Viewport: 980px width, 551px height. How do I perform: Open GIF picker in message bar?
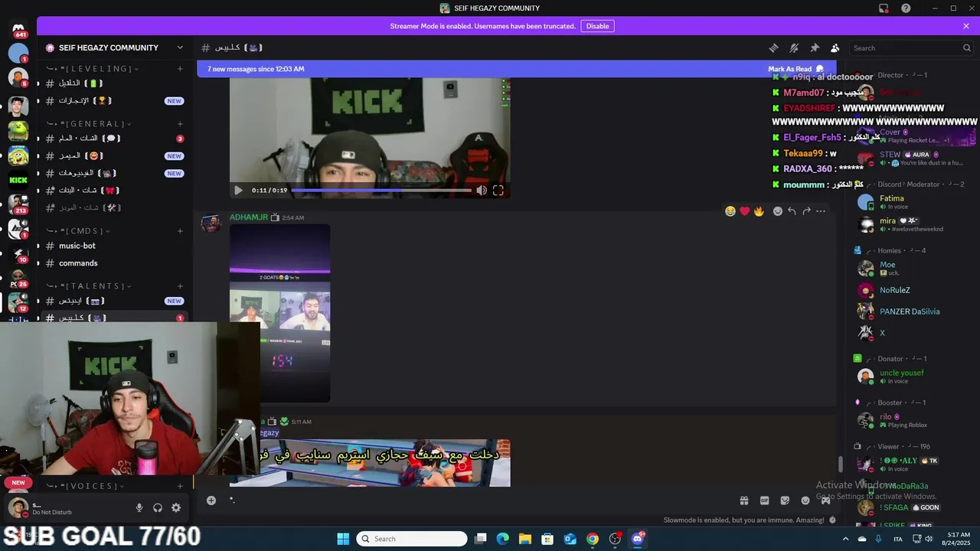(764, 500)
